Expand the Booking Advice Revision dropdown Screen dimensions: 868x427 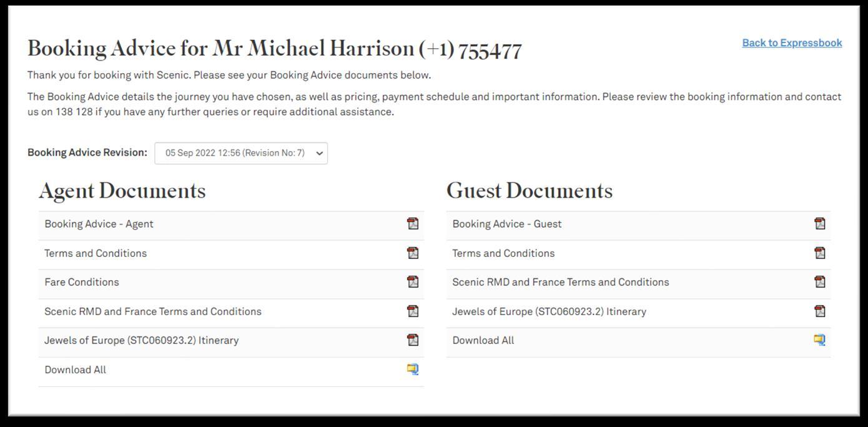tap(241, 153)
